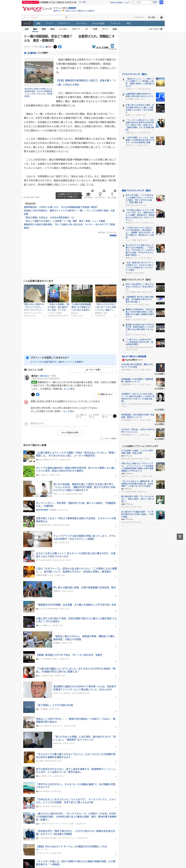Click the 今すぐ参加 button in banner
Viewport: 186px width, 868px height.
82,2
